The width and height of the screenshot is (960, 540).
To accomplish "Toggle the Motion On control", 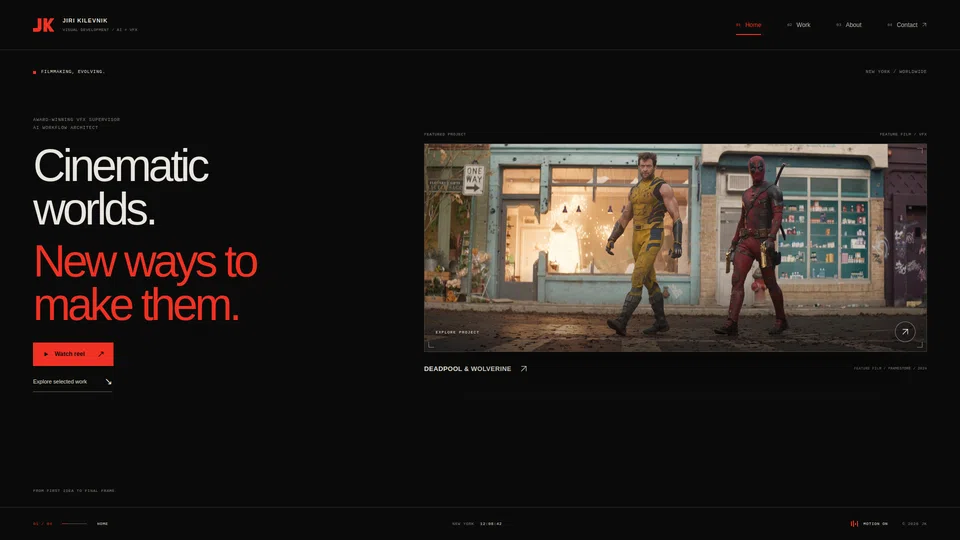I will [x=869, y=524].
